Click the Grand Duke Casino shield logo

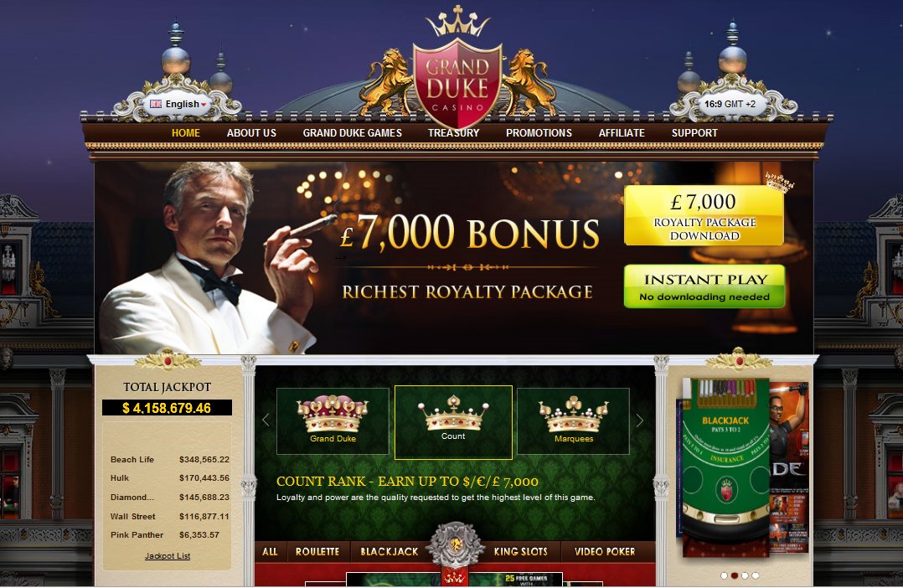click(457, 84)
